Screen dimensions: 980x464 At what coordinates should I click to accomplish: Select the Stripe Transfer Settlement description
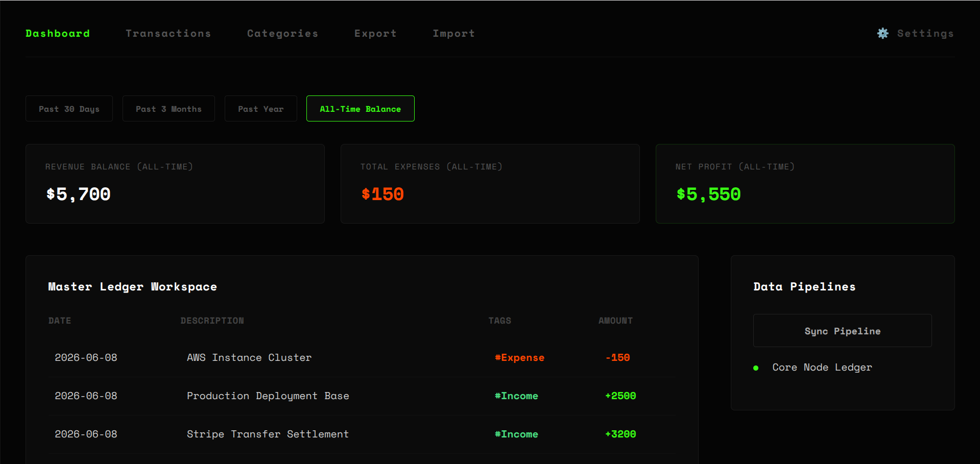[268, 434]
